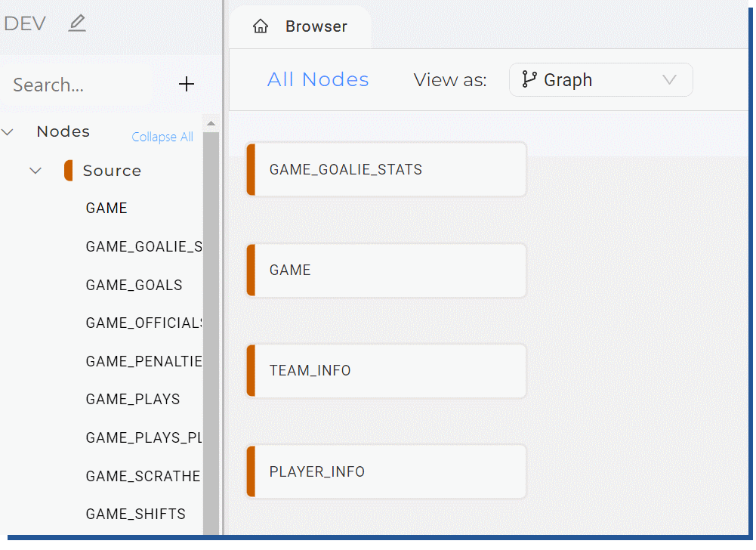
Task: Click the Collapse All link
Action: point(162,137)
